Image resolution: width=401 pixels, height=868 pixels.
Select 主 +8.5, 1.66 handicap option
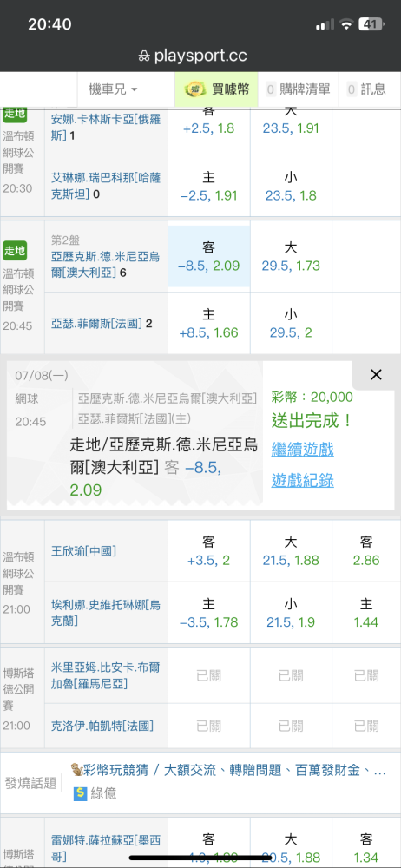pyautogui.click(x=209, y=324)
